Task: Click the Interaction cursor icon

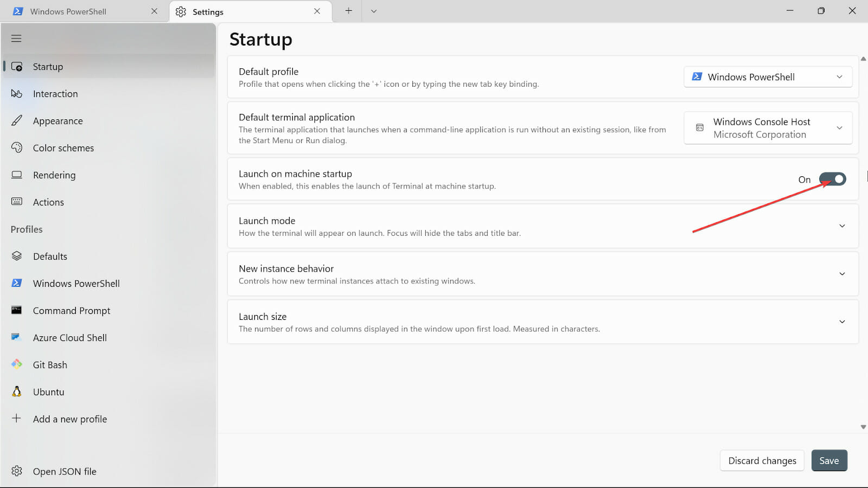Action: point(17,94)
